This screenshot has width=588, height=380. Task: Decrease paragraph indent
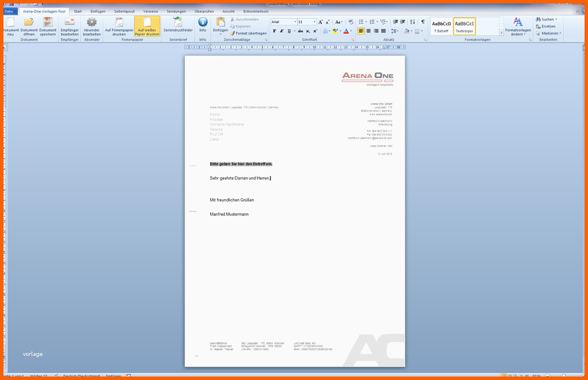(x=395, y=22)
